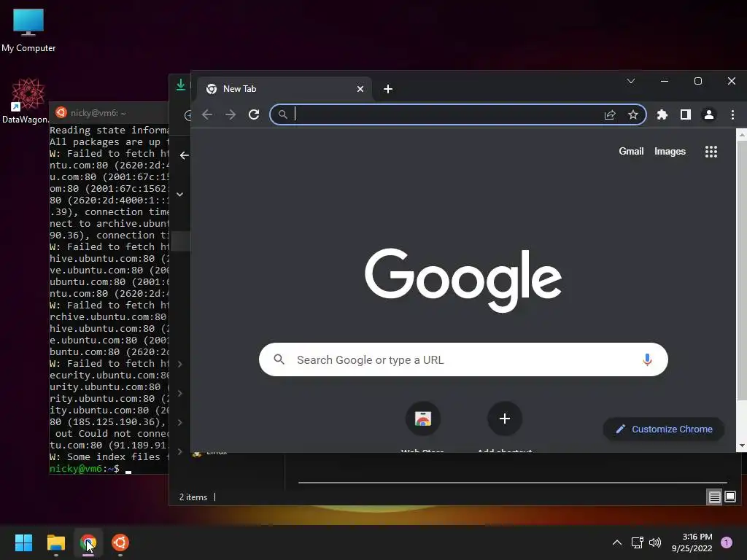Image resolution: width=747 pixels, height=560 pixels.
Task: Go back in Chrome
Action: pyautogui.click(x=207, y=114)
